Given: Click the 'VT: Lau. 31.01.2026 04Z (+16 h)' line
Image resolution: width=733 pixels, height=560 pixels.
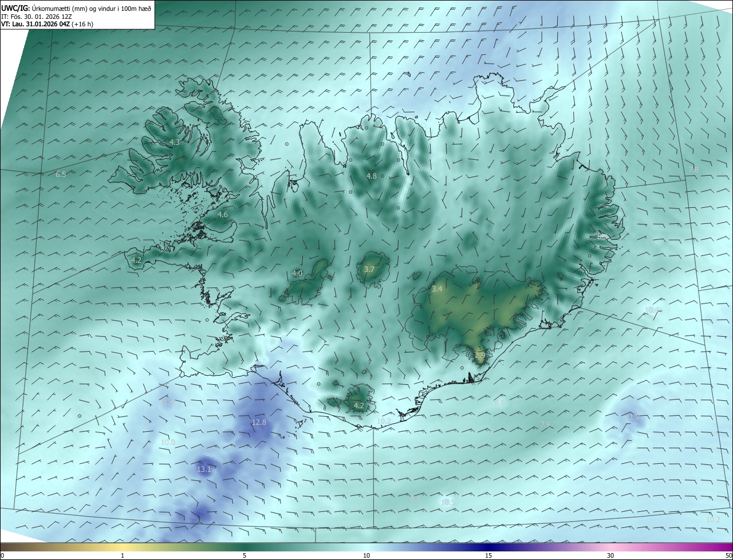Looking at the screenshot, I should coord(47,24).
